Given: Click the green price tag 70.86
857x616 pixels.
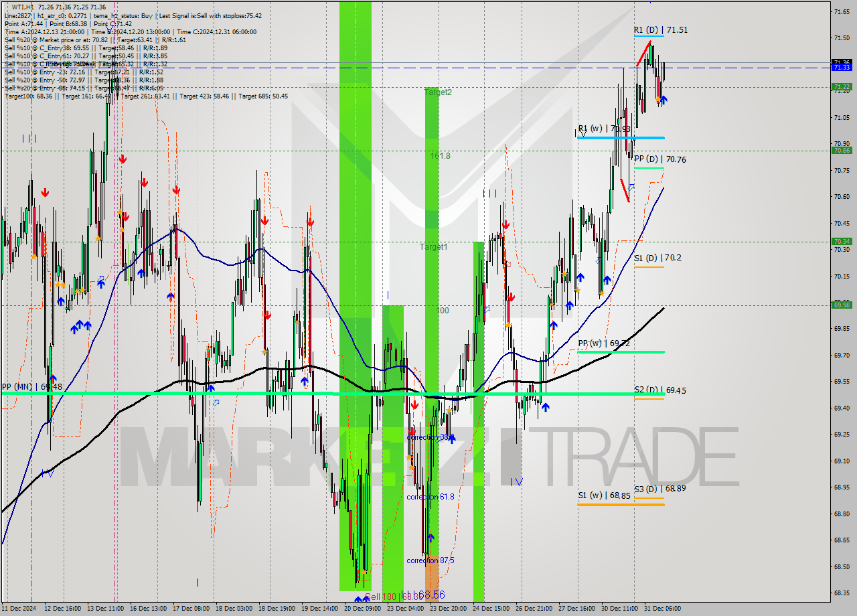Looking at the screenshot, I should coord(842,151).
